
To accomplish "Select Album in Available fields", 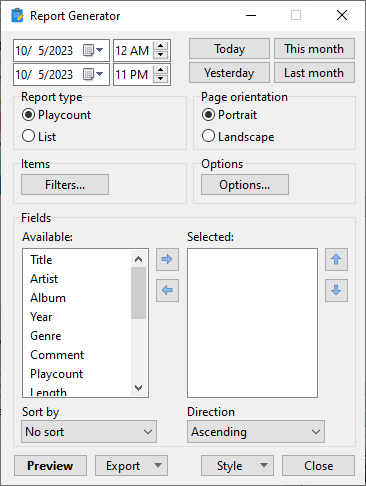I will 77,298.
